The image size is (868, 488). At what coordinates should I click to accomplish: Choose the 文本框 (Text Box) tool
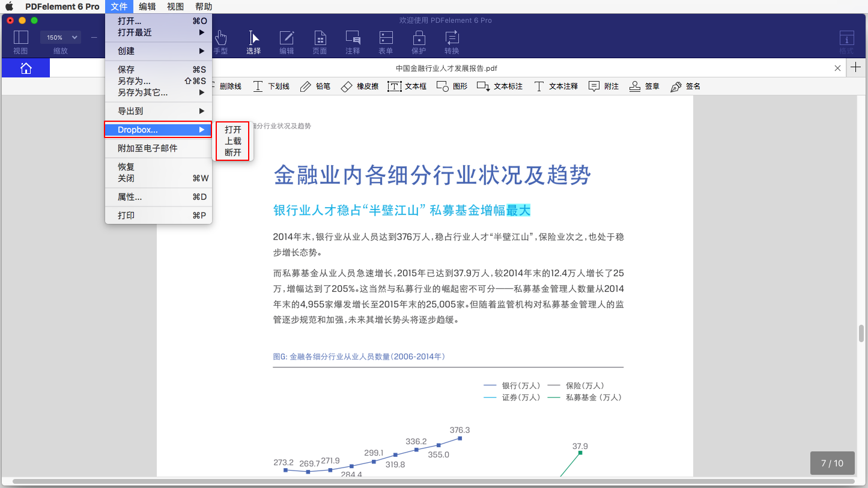click(407, 86)
